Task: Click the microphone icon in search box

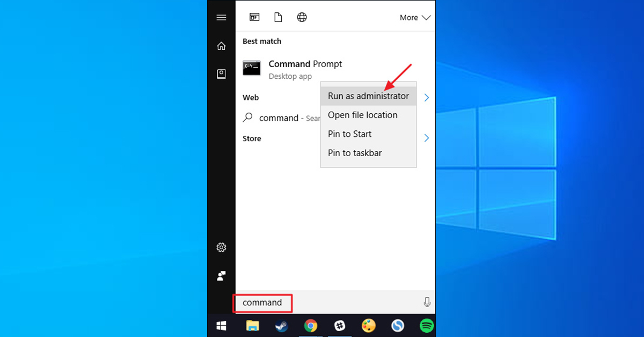Action: click(x=427, y=302)
